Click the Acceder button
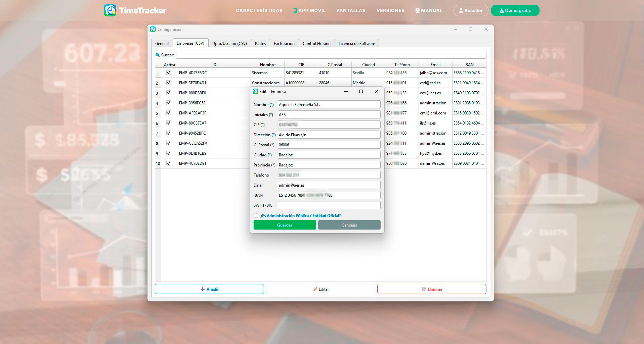The image size is (644, 344). tap(471, 10)
